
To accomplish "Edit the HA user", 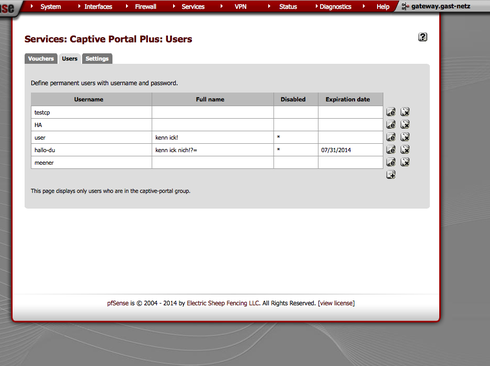I will (391, 124).
